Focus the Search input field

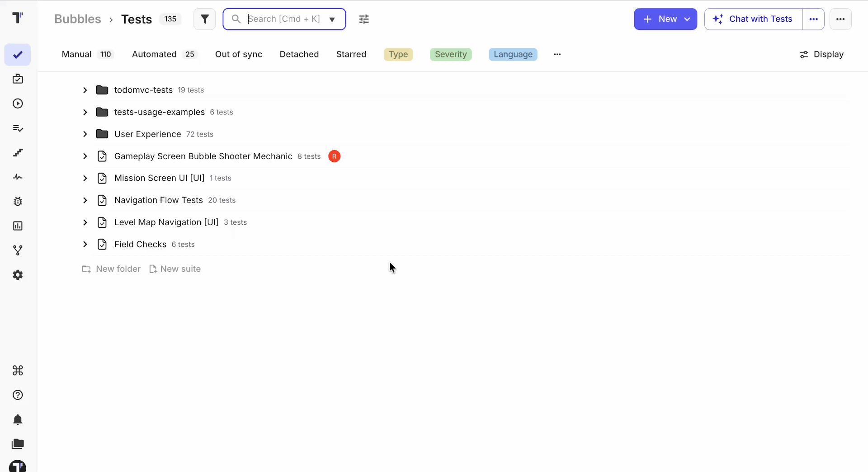284,19
